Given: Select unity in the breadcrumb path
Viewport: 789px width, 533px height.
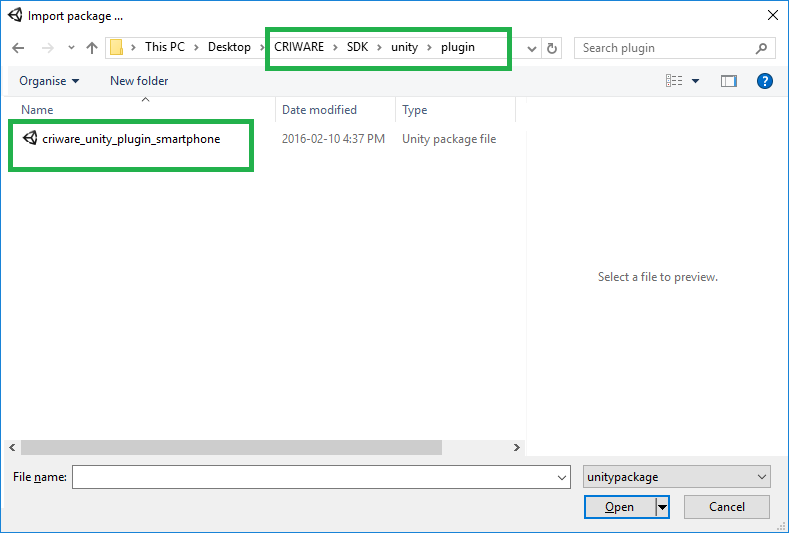Looking at the screenshot, I should [405, 47].
